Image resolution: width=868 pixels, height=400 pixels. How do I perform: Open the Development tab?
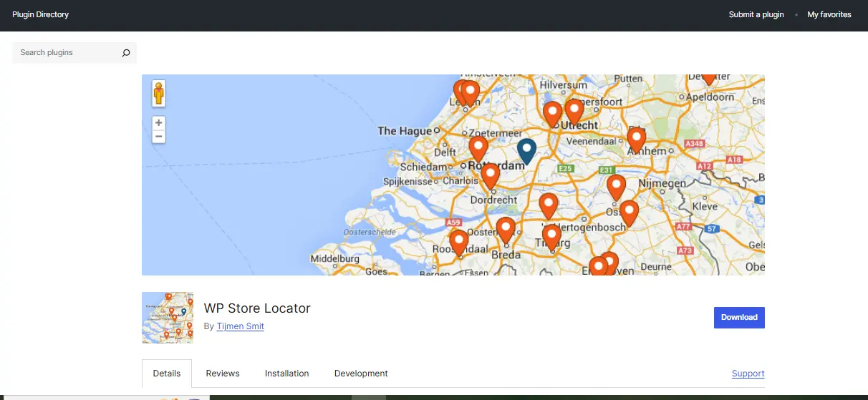pos(361,374)
